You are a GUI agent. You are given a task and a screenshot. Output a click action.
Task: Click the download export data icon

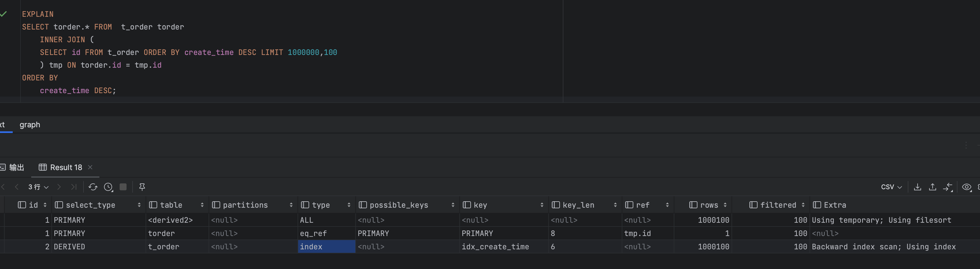pyautogui.click(x=917, y=187)
